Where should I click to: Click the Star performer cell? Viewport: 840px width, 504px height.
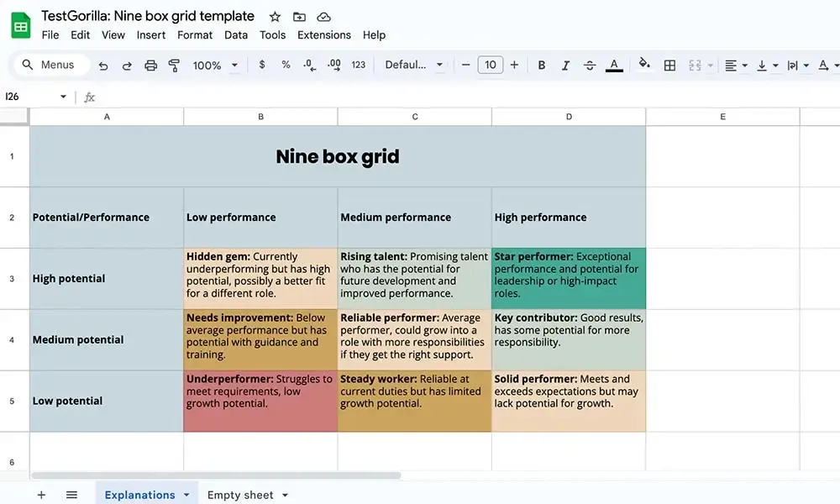pos(569,279)
